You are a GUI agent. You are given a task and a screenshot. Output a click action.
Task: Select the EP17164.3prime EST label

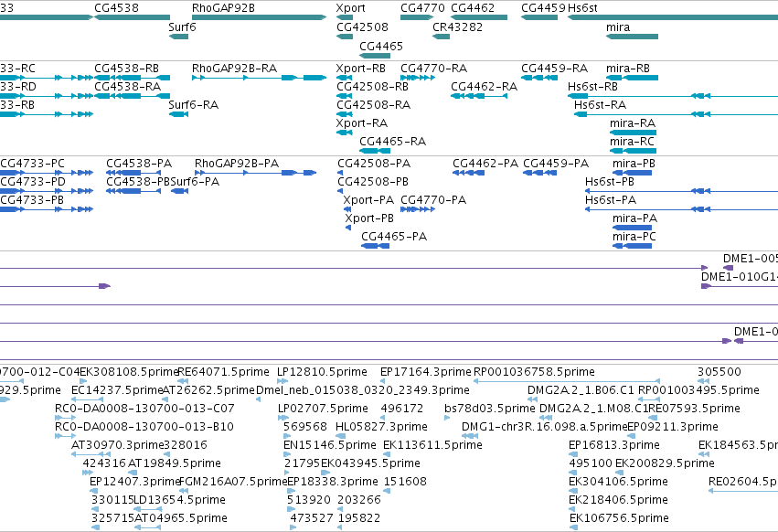426,372
